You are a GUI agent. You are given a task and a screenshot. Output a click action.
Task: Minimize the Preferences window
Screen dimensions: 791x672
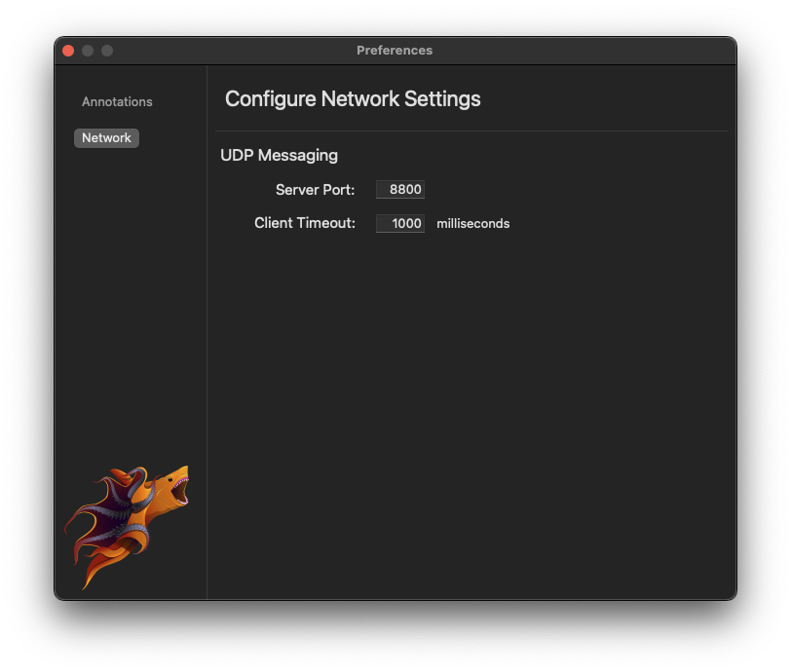tap(87, 50)
